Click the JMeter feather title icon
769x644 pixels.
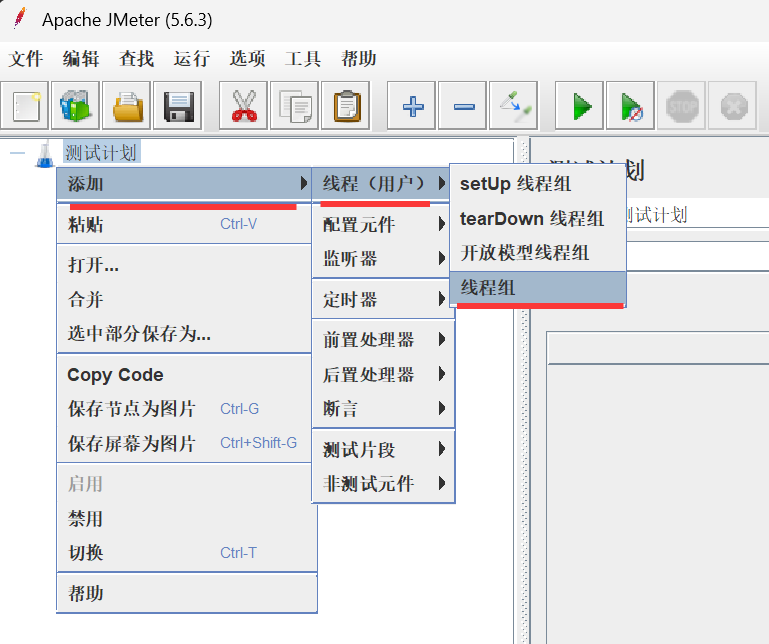[20, 19]
